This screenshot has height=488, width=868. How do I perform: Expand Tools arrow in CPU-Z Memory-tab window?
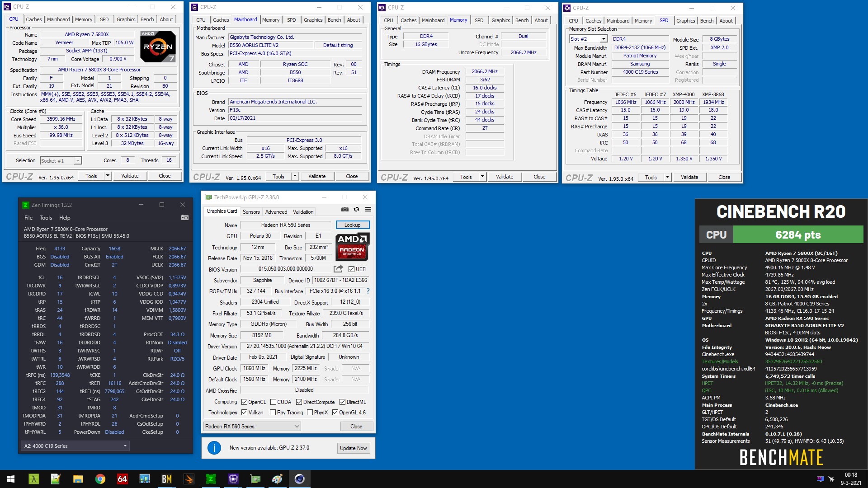coord(482,177)
